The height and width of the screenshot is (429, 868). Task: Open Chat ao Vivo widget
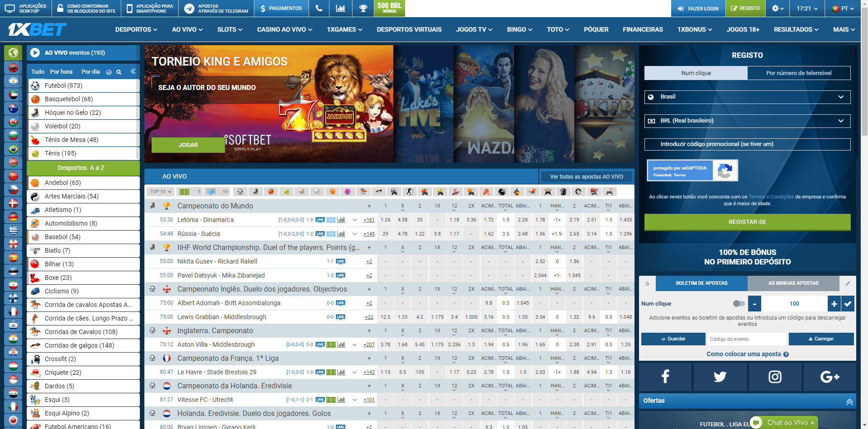pos(784,423)
